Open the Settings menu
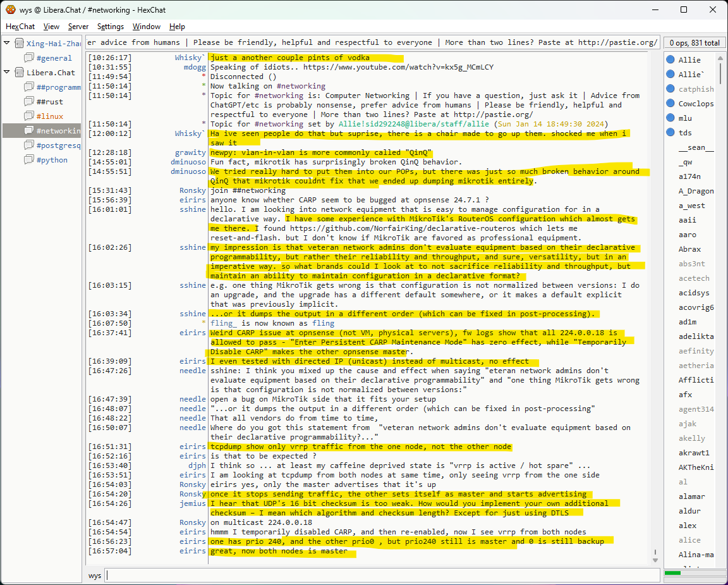The width and height of the screenshot is (728, 585). 111,27
